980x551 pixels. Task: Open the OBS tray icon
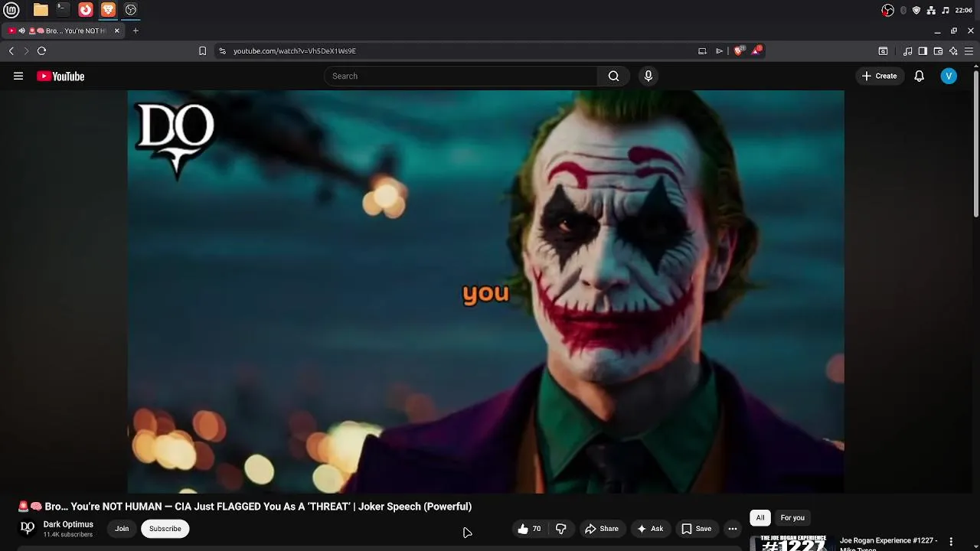(x=888, y=10)
